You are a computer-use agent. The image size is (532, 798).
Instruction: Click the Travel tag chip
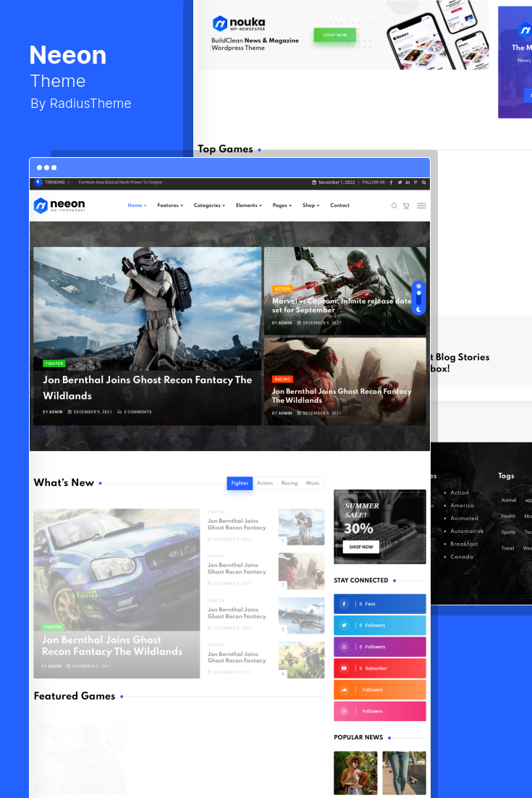point(507,548)
